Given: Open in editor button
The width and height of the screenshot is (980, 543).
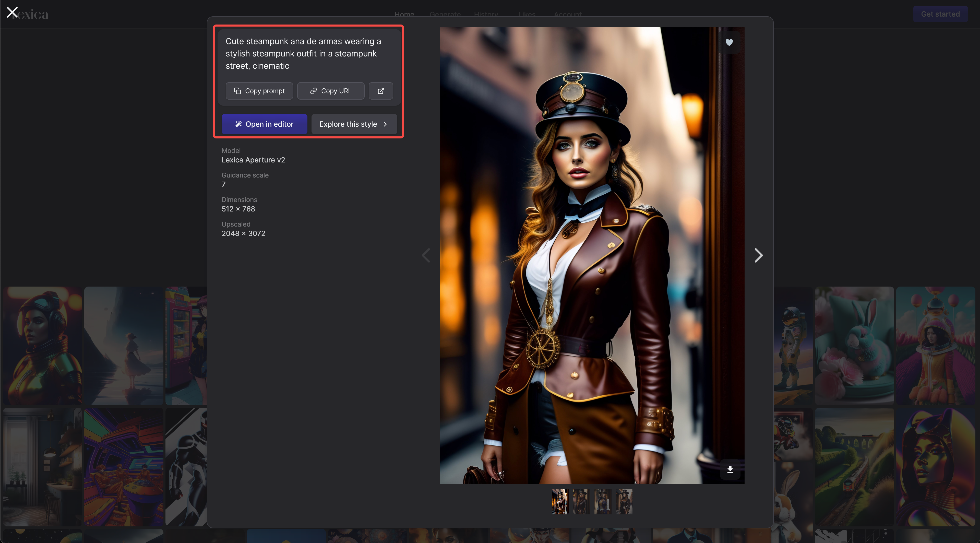Looking at the screenshot, I should tap(264, 124).
